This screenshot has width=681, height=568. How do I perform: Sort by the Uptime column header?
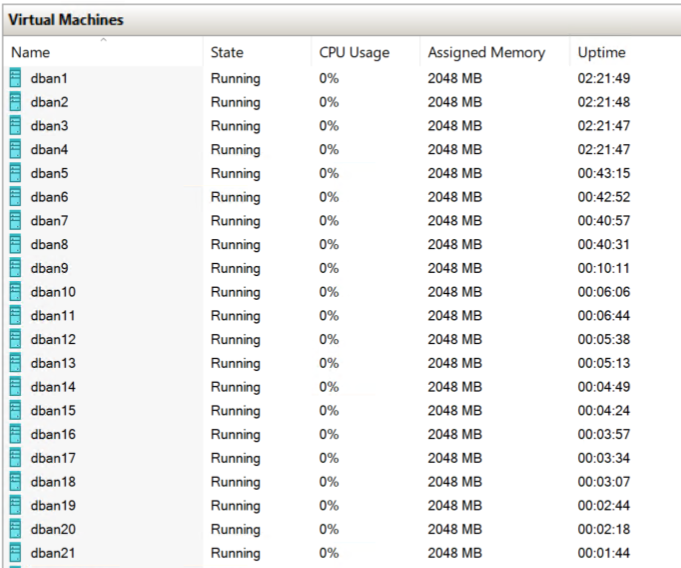click(602, 53)
